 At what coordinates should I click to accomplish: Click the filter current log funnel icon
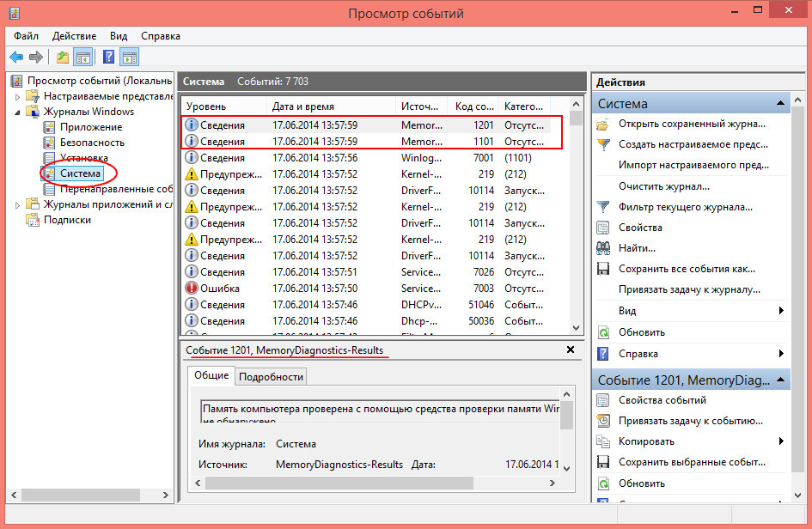[603, 207]
